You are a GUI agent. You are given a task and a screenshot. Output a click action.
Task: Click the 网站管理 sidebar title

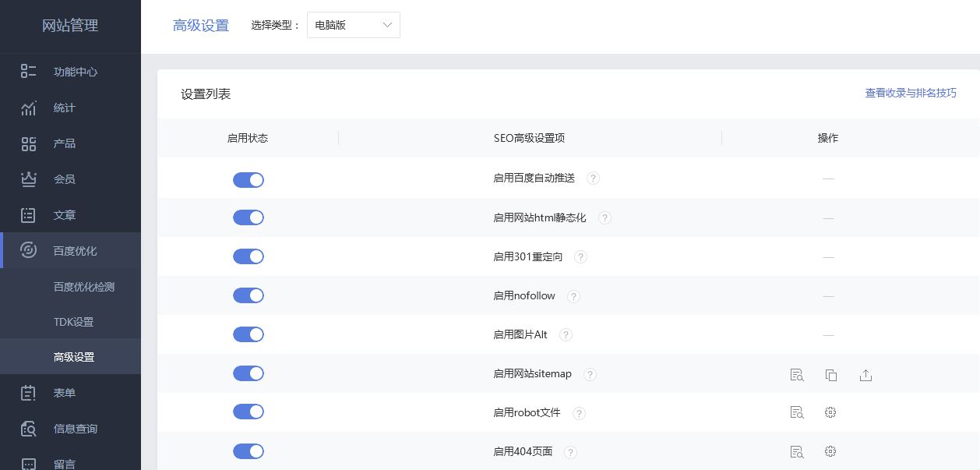pyautogui.click(x=70, y=26)
